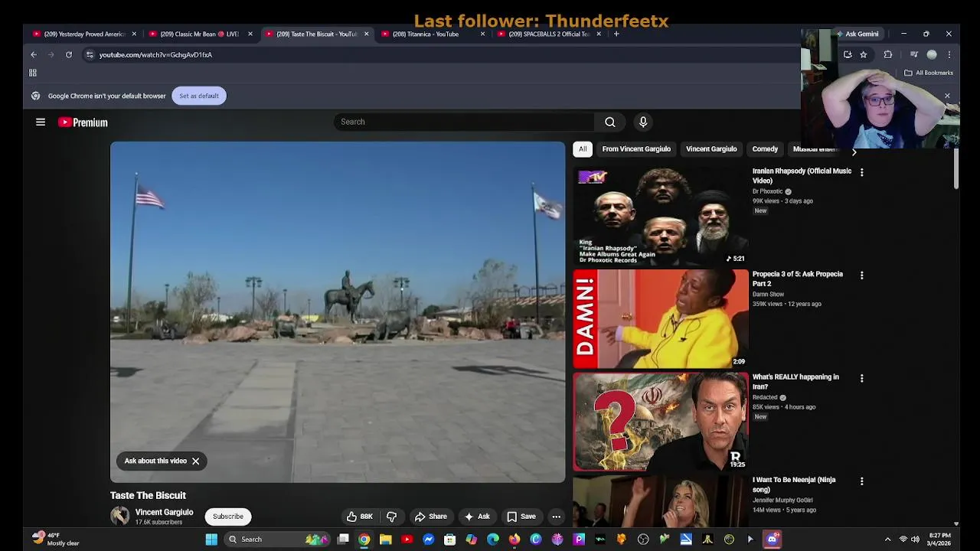Close the Titannica tab
Image resolution: width=980 pixels, height=551 pixels.
(482, 34)
